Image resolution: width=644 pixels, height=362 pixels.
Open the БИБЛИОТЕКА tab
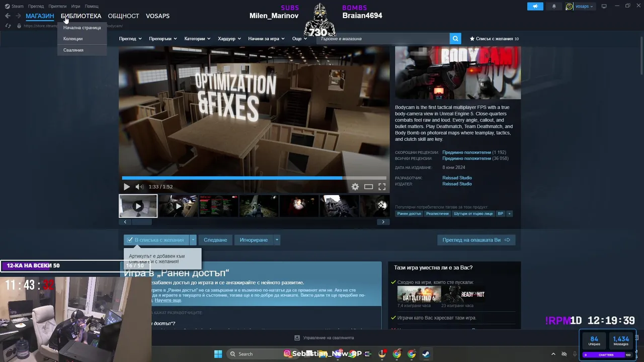click(x=81, y=16)
